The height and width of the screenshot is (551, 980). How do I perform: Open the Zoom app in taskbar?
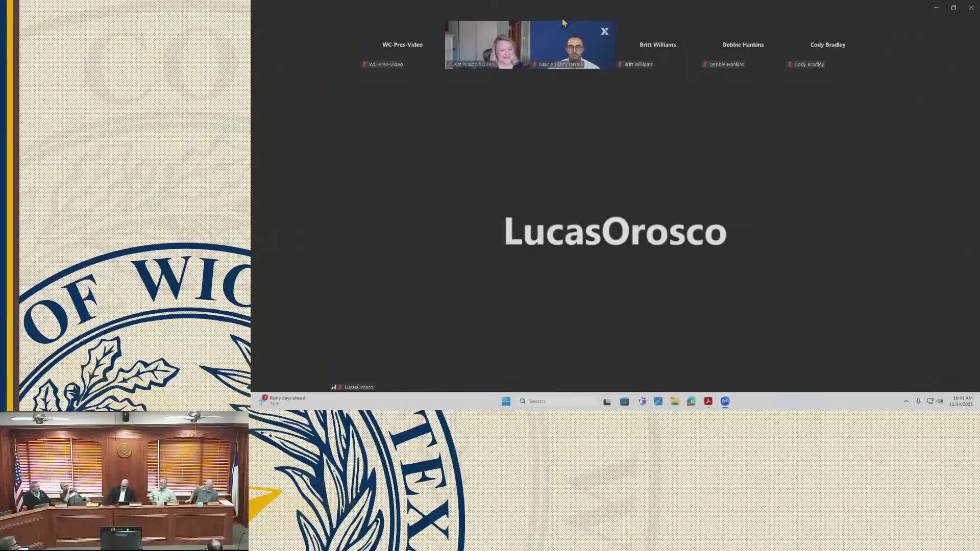click(x=725, y=402)
